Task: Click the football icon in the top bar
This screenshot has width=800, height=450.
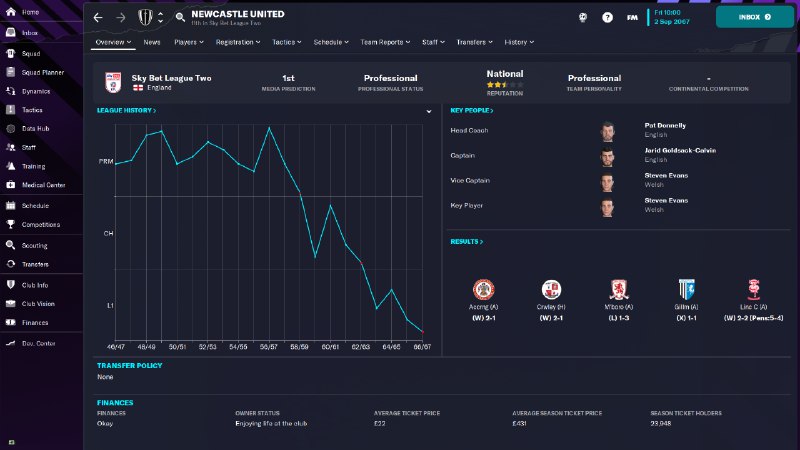Action: pyautogui.click(x=583, y=17)
